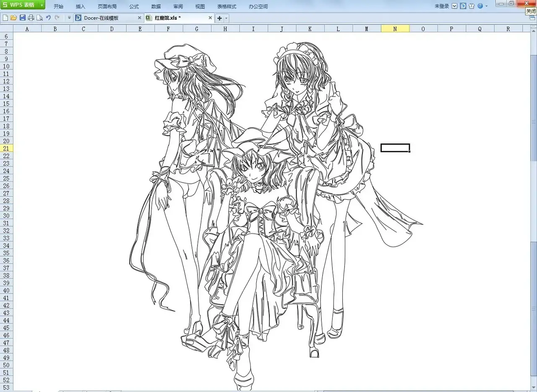Click the 未登录 login button

pyautogui.click(x=442, y=6)
